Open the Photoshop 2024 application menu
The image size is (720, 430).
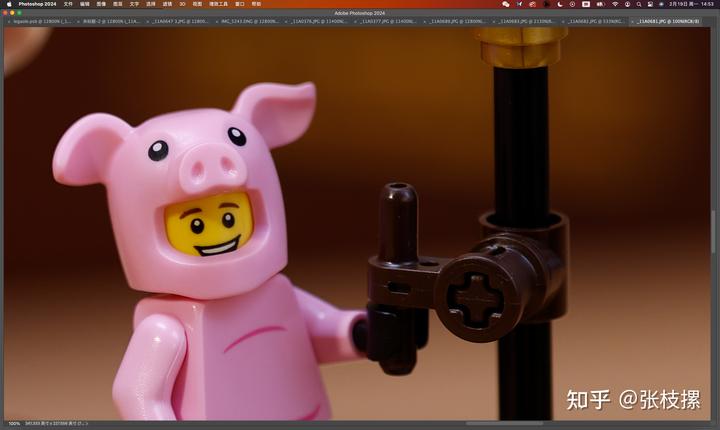coord(37,4)
